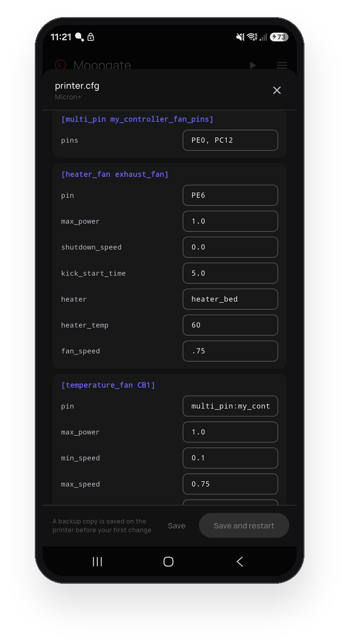Edit the pins field with PE0, PC12
The height and width of the screenshot is (644, 347).
tap(230, 140)
